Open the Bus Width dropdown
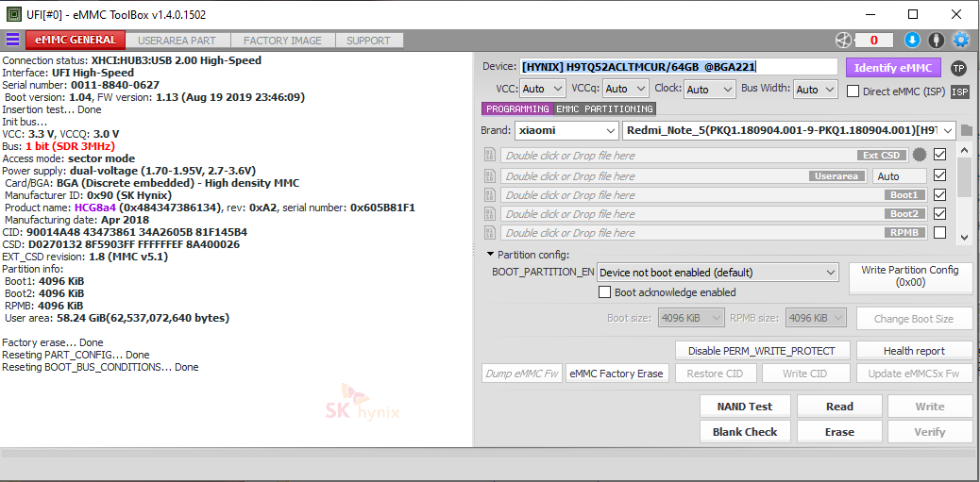This screenshot has width=980, height=482. 816,90
